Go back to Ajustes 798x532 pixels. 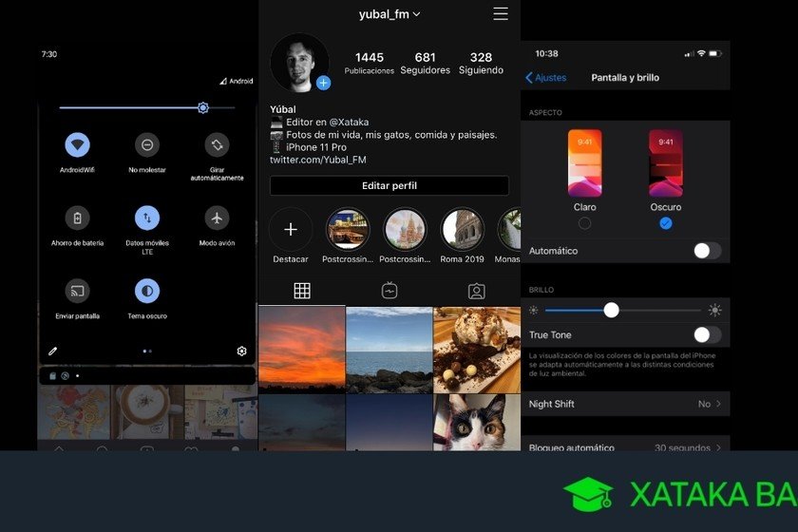546,78
